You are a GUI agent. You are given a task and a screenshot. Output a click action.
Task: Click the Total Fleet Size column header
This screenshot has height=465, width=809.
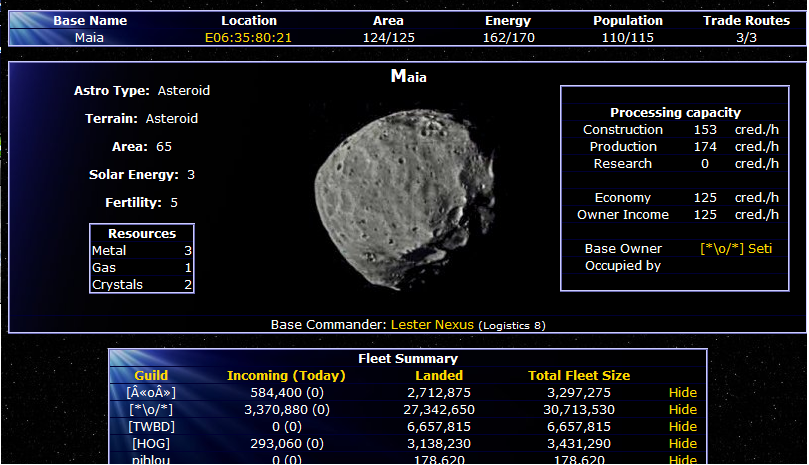pos(579,375)
